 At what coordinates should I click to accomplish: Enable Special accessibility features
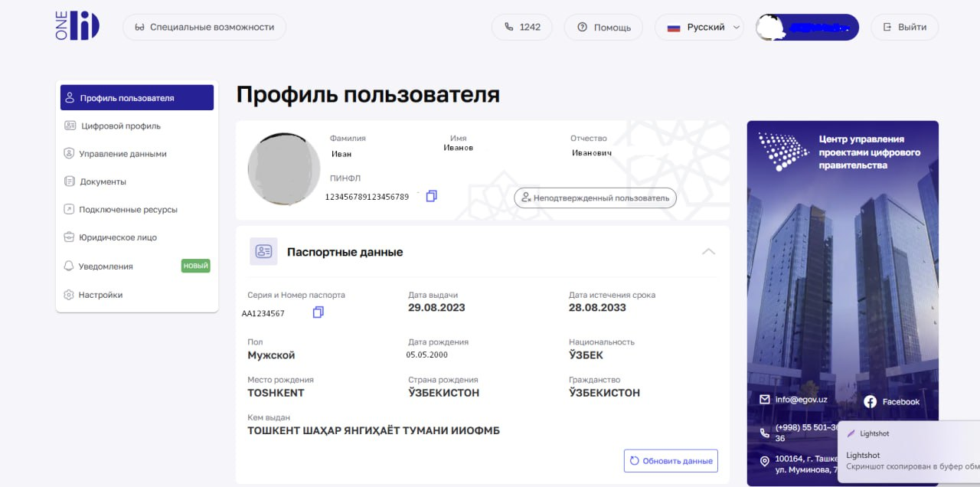pyautogui.click(x=204, y=28)
